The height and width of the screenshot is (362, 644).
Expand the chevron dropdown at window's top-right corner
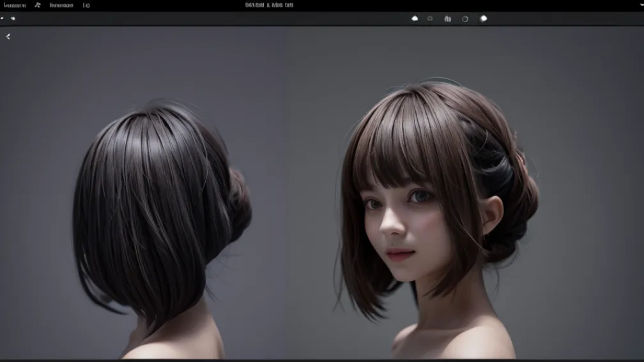641,4
